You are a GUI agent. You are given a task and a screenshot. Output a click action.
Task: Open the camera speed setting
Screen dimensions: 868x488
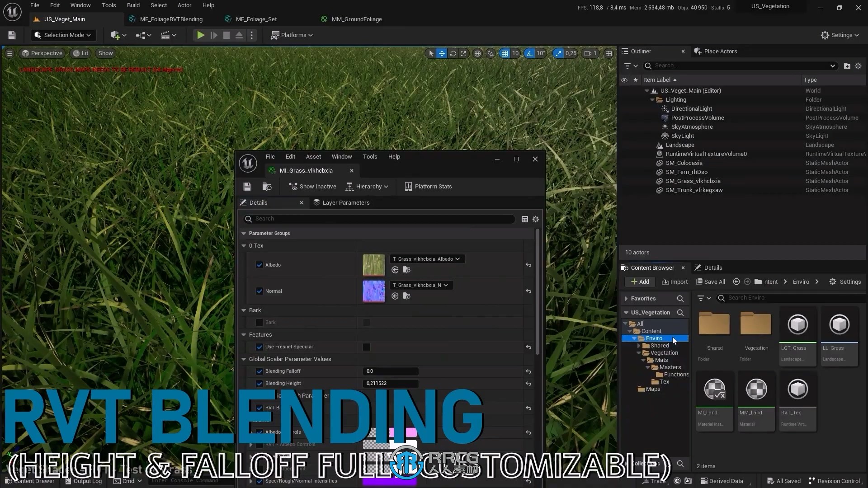pos(590,53)
